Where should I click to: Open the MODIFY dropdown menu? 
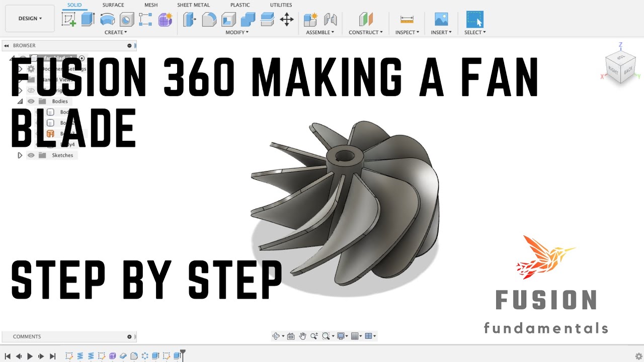[237, 32]
